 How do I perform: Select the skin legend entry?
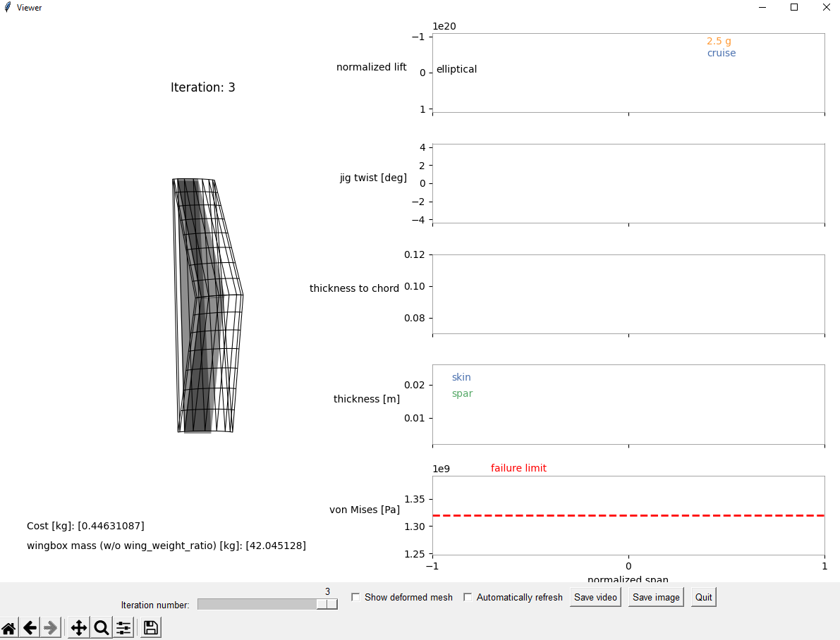(x=461, y=377)
